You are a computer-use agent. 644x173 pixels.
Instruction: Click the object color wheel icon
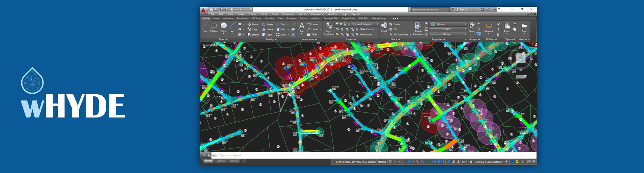(x=426, y=24)
